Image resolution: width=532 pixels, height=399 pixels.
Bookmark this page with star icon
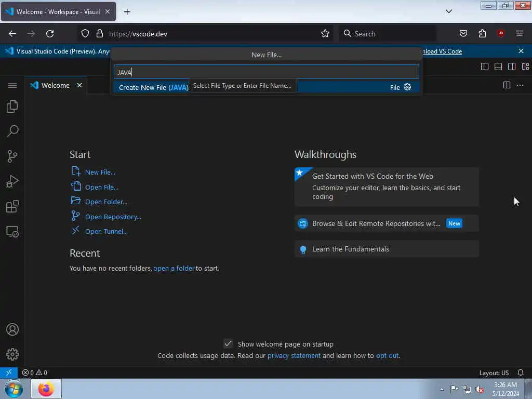click(325, 33)
